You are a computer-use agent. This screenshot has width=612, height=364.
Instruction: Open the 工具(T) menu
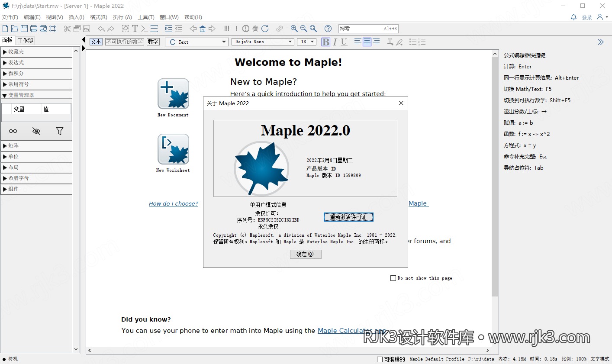pos(146,17)
